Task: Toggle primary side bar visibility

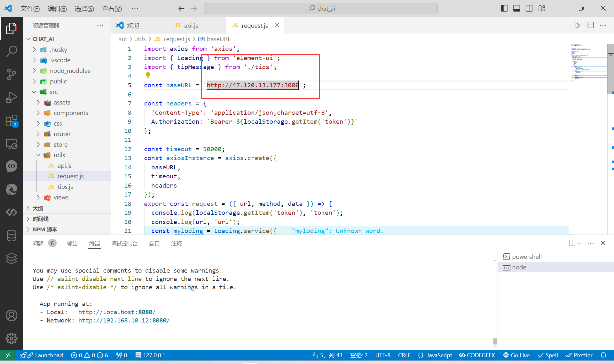Action: click(x=504, y=9)
